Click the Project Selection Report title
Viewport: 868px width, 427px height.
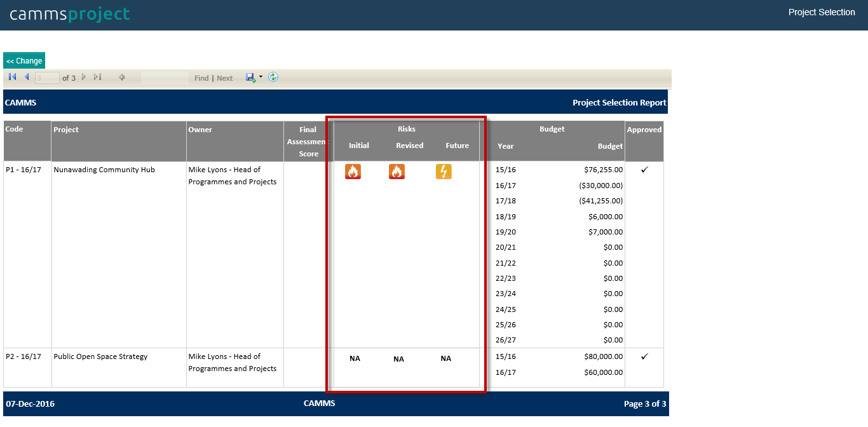point(620,102)
